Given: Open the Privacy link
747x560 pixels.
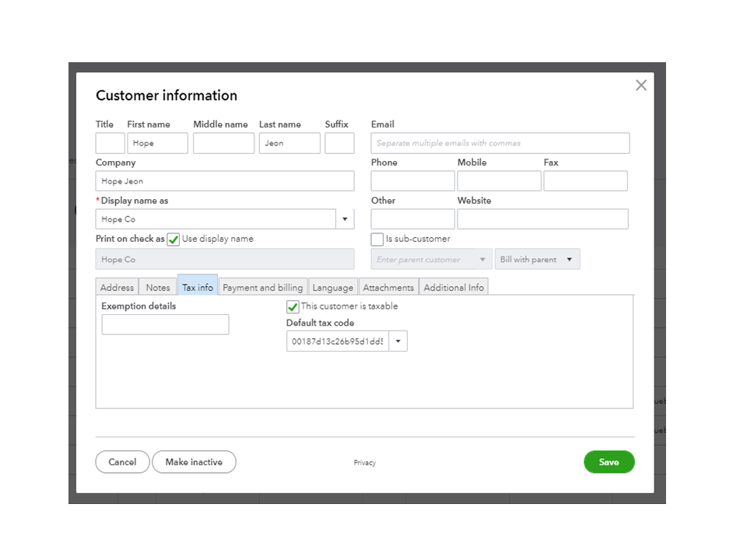Looking at the screenshot, I should (364, 462).
